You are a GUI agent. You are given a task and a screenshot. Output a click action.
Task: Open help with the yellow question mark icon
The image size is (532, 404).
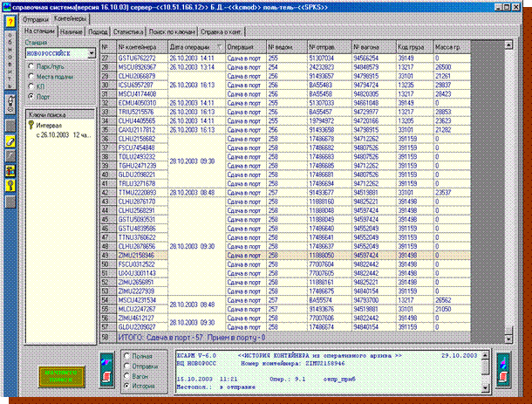click(10, 22)
